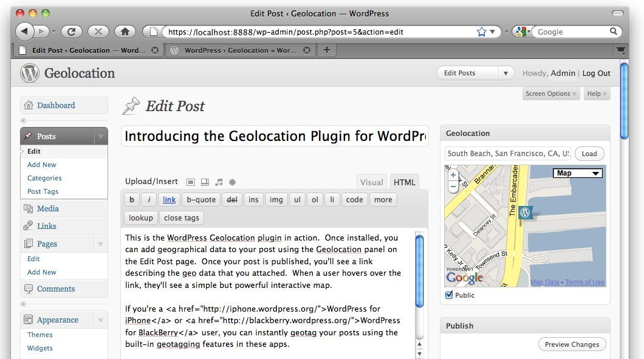Click the post editor scroll down arrow
The height and width of the screenshot is (359, 644).
click(x=419, y=354)
